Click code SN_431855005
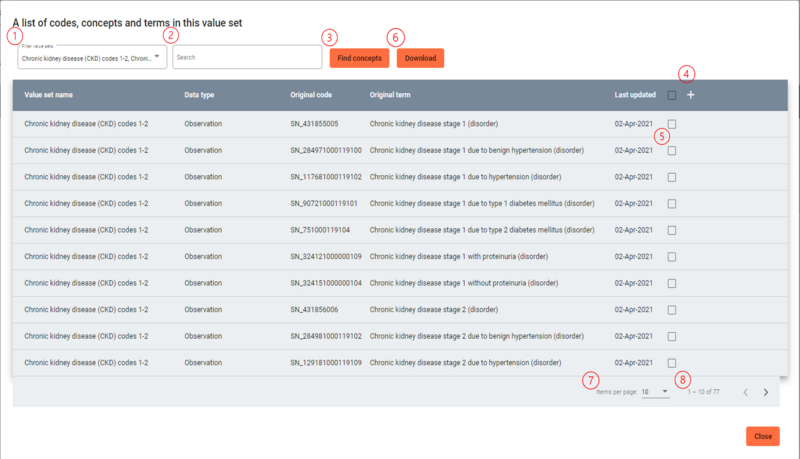This screenshot has width=800, height=459. coord(314,124)
